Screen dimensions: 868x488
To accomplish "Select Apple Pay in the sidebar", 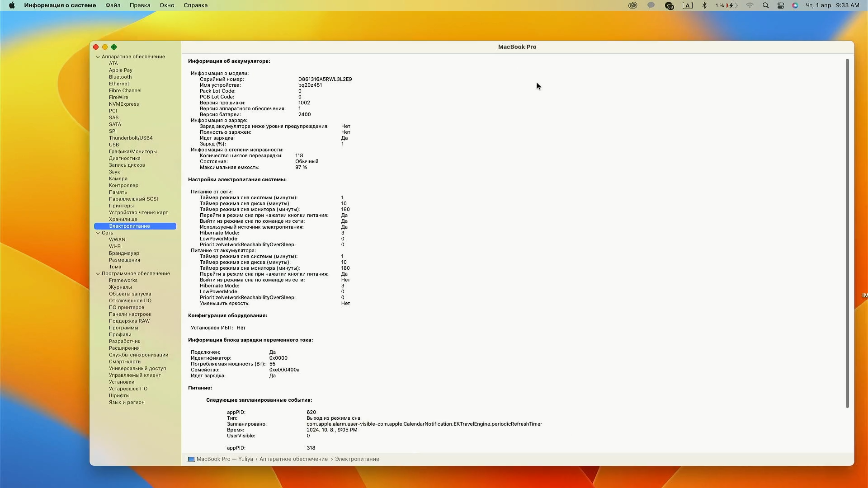I will pyautogui.click(x=121, y=70).
